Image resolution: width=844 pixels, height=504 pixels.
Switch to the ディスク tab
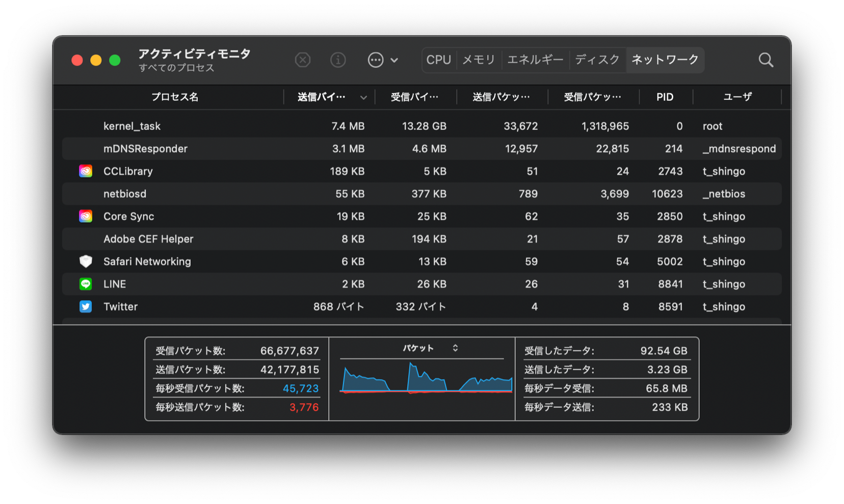coord(597,60)
